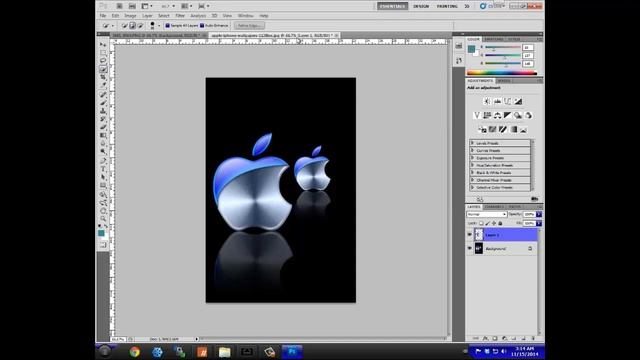640x360 pixels.
Task: Switch to the Swatches tab
Action: pyautogui.click(x=494, y=39)
